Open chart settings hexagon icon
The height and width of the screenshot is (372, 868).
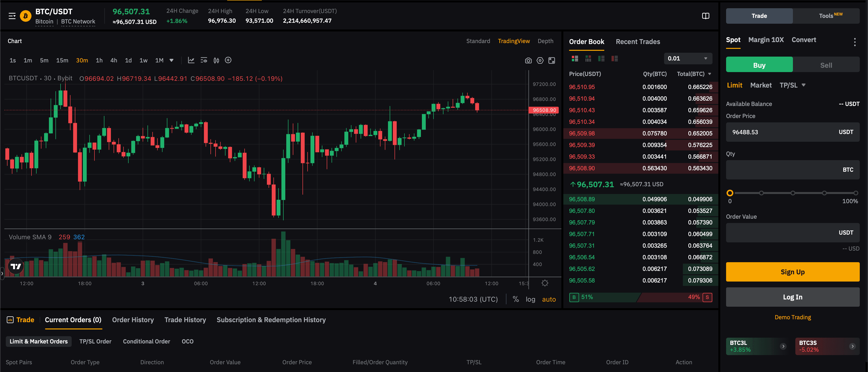click(540, 61)
